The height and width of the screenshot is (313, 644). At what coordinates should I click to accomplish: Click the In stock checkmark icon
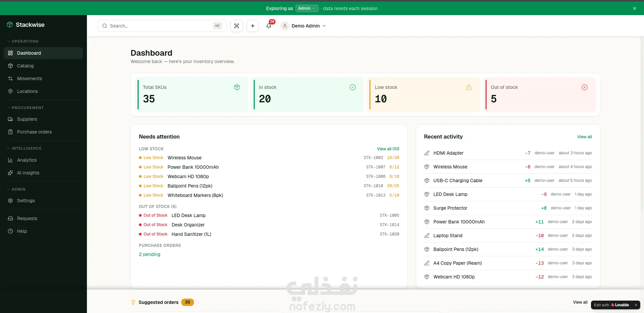pyautogui.click(x=353, y=87)
